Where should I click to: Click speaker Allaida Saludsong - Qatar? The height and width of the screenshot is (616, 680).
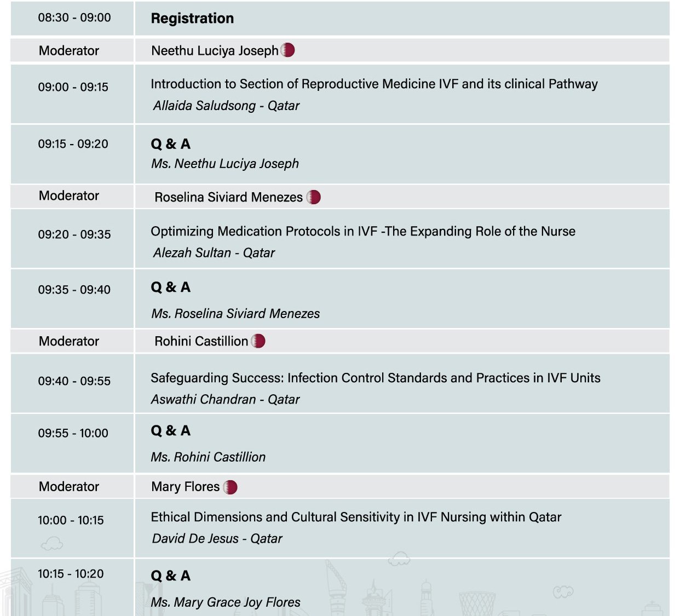[x=226, y=106]
